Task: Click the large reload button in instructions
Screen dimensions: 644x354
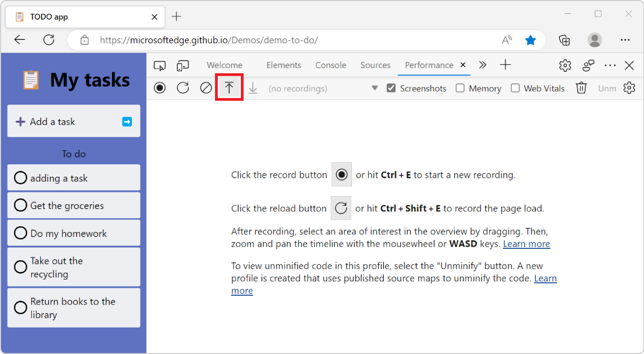Action: point(341,208)
